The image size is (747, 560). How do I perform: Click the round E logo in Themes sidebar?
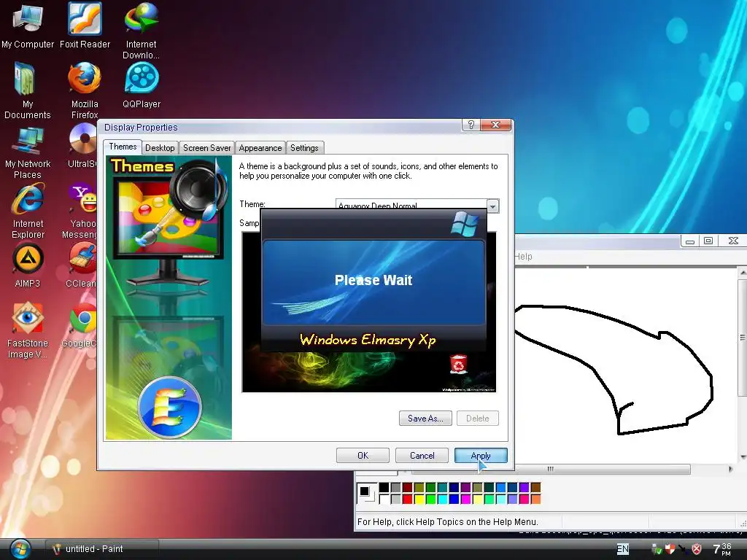[x=169, y=407]
